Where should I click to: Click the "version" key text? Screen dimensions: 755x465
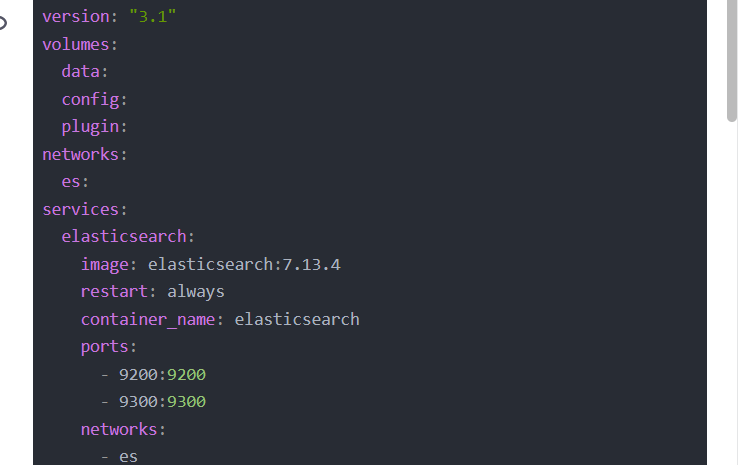tap(76, 17)
